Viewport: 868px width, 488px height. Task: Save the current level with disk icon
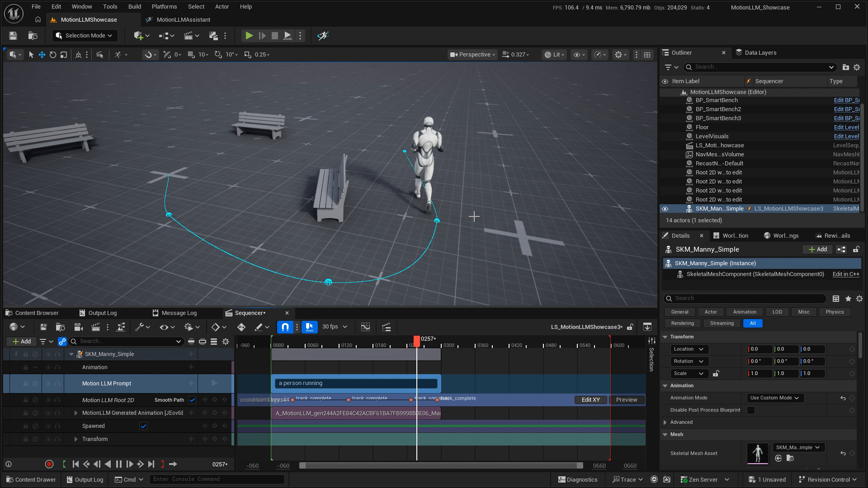click(13, 36)
